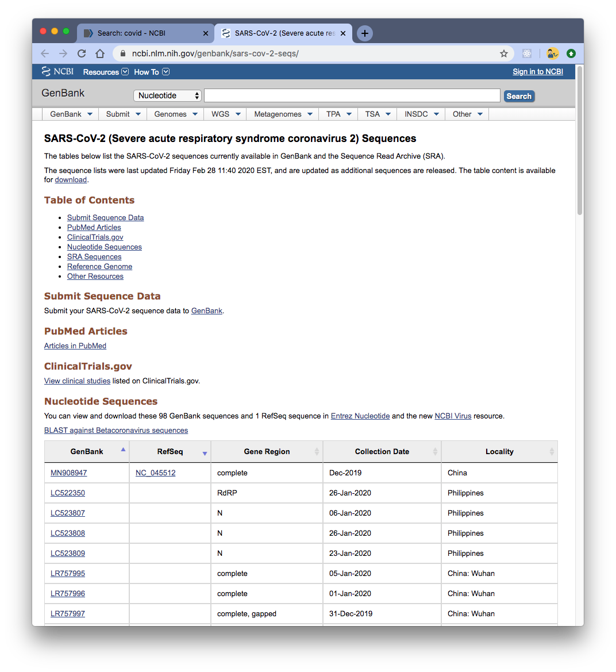Bookmark this page with the star icon
616x672 pixels.
504,53
